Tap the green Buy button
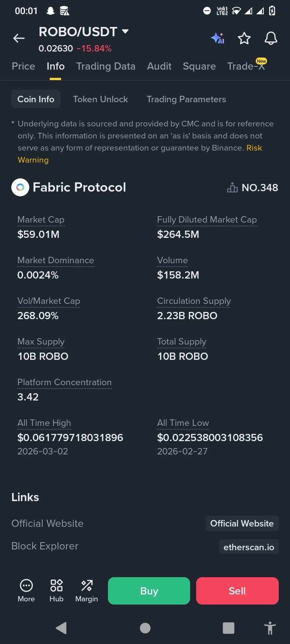The image size is (290, 644). [x=149, y=591]
